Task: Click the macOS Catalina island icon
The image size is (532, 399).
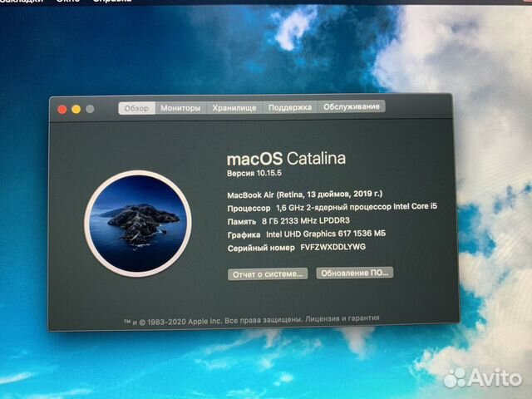Action: coord(138,224)
